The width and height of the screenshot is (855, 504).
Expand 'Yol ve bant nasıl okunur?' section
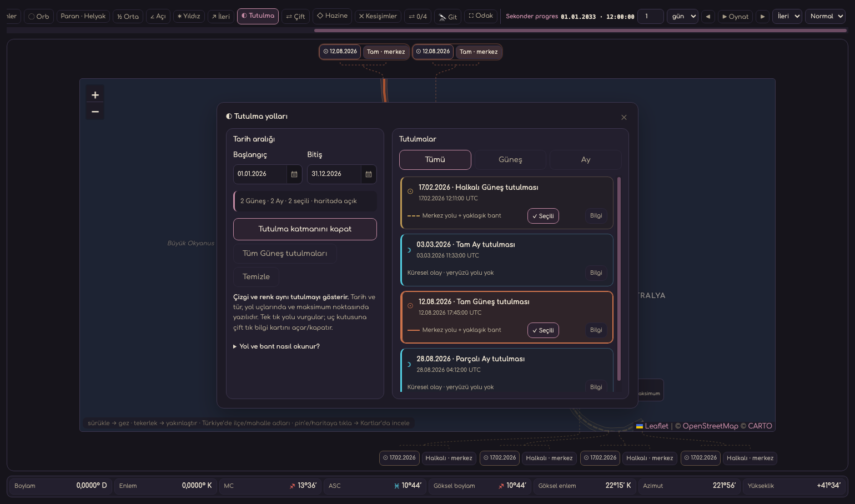pyautogui.click(x=276, y=346)
